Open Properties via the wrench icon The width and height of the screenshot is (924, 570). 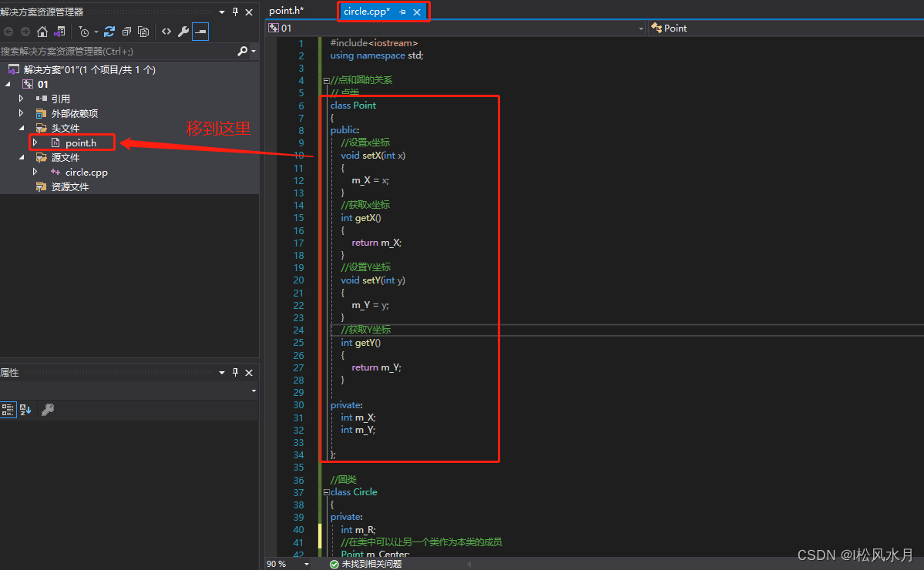[x=183, y=32]
